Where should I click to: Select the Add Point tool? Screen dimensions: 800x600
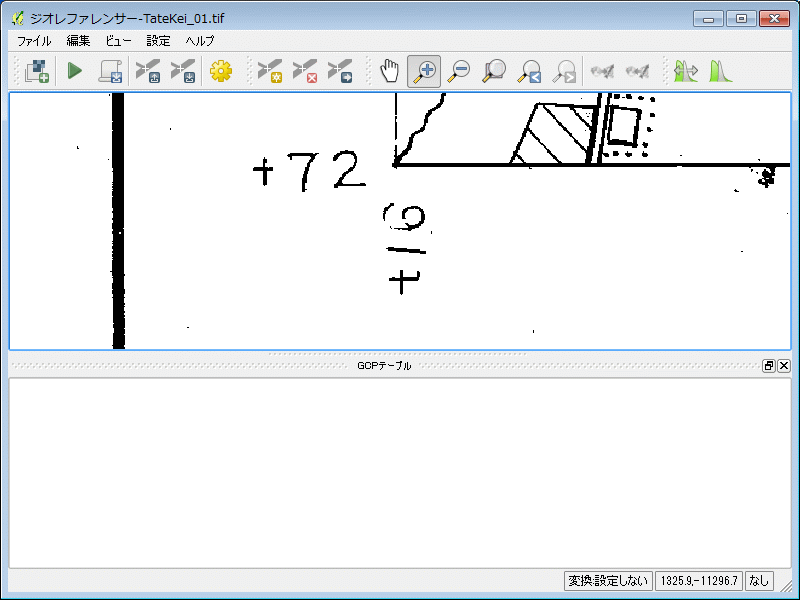[x=270, y=71]
